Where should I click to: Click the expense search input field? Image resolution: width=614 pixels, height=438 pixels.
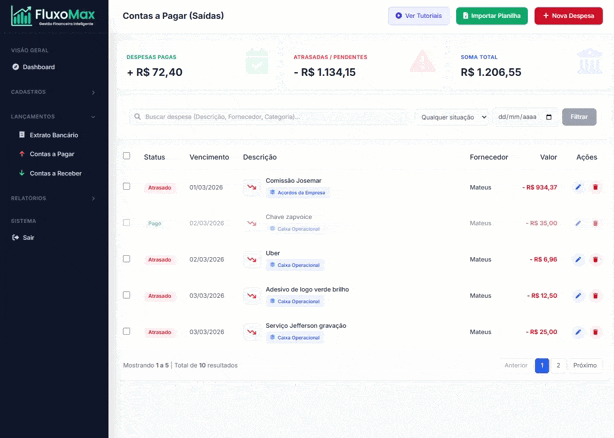270,117
